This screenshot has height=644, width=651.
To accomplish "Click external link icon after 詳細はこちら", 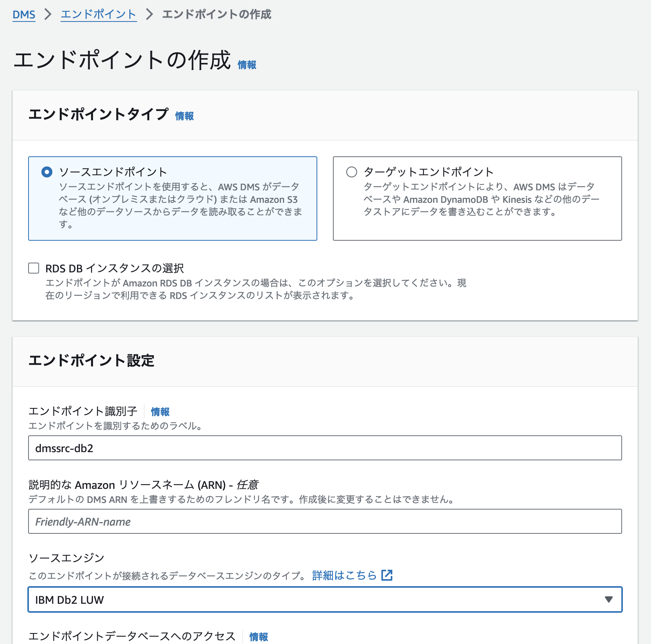I will point(387,575).
